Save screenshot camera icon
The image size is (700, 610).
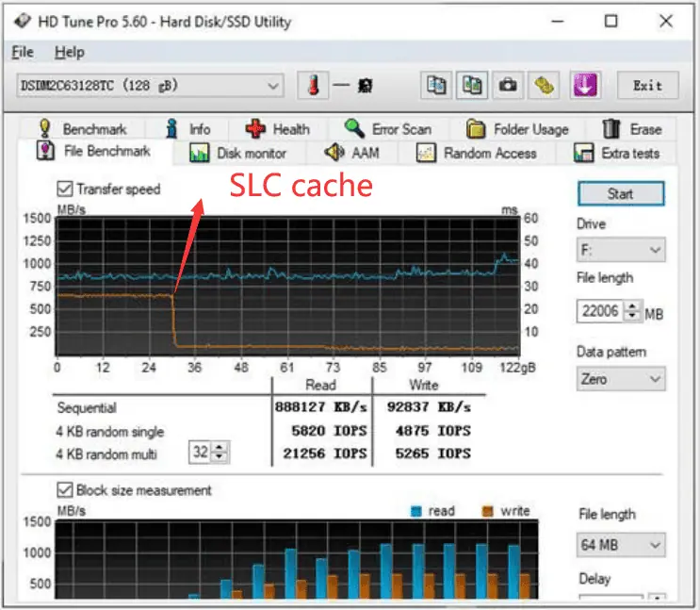tap(508, 85)
